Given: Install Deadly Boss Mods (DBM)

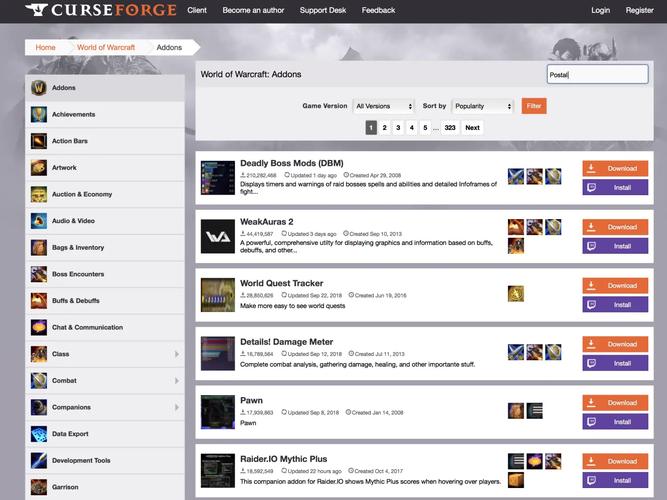Looking at the screenshot, I should pos(615,187).
